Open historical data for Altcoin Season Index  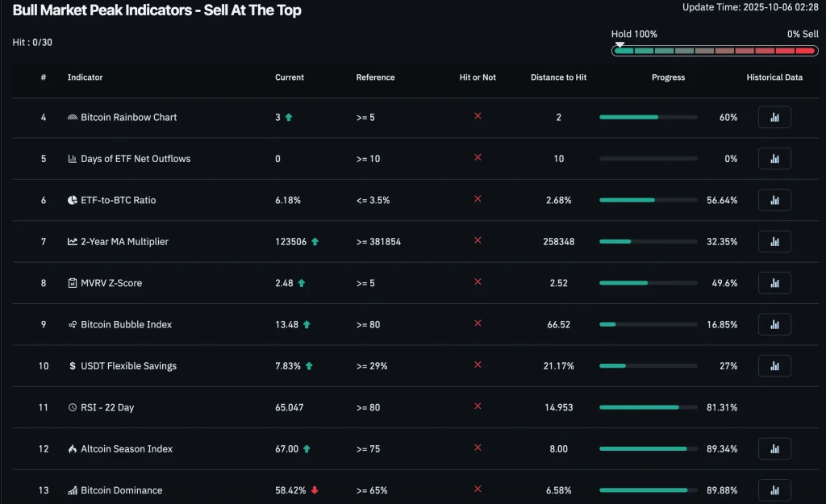[774, 448]
